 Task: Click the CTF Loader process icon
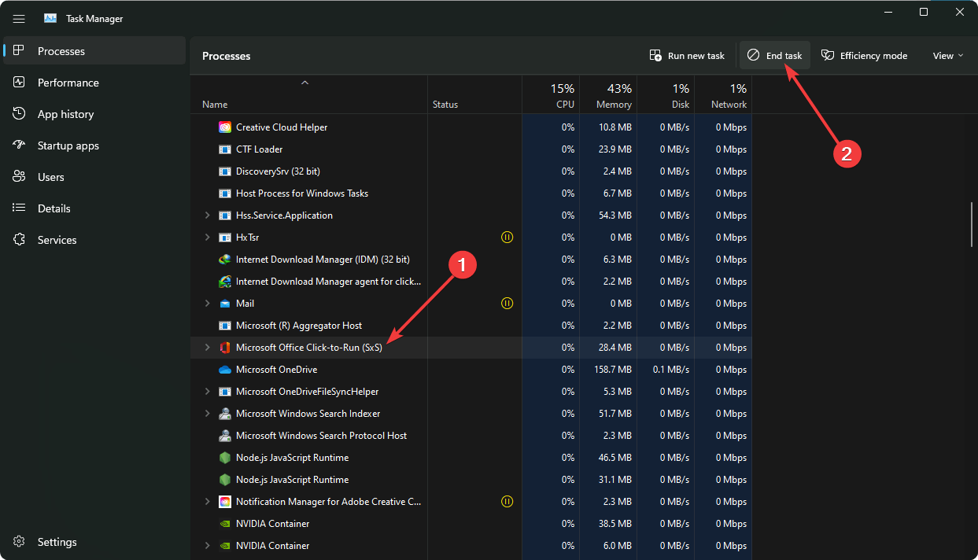(x=224, y=149)
